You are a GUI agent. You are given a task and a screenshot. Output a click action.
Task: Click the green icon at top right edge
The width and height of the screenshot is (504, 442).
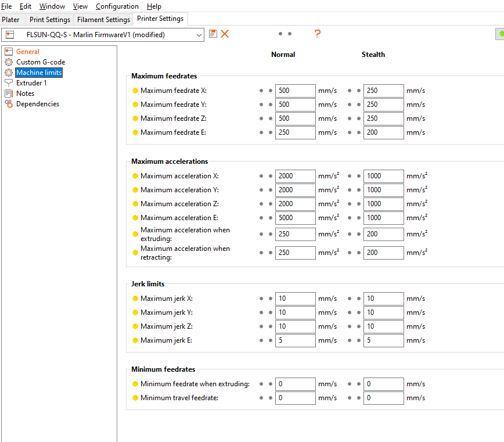click(501, 34)
